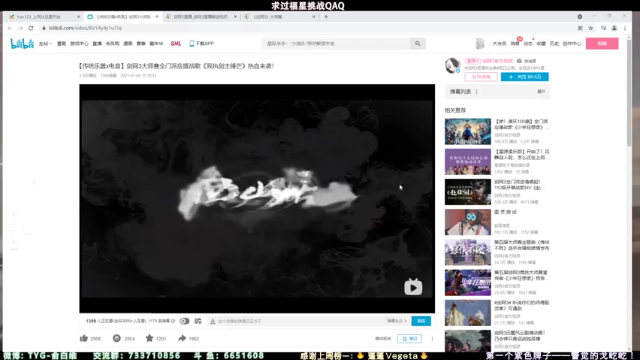Go forward with browser forward arrow

click(20, 28)
